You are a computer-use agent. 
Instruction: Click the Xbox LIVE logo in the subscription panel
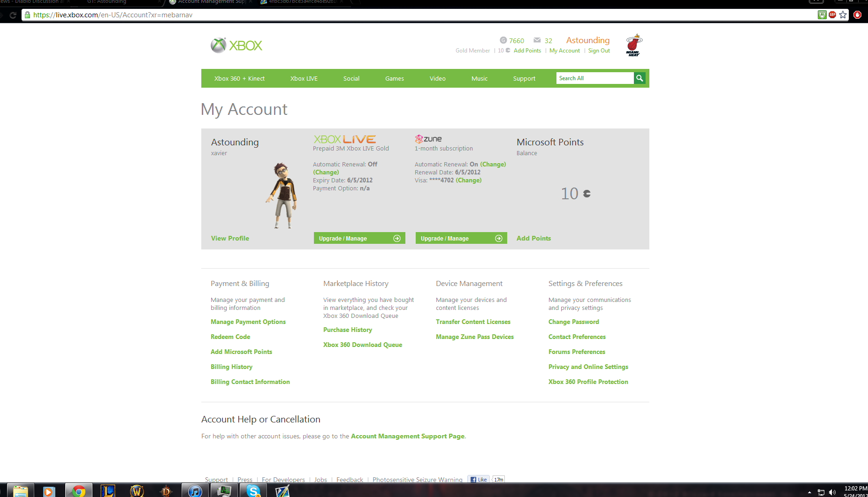point(345,139)
